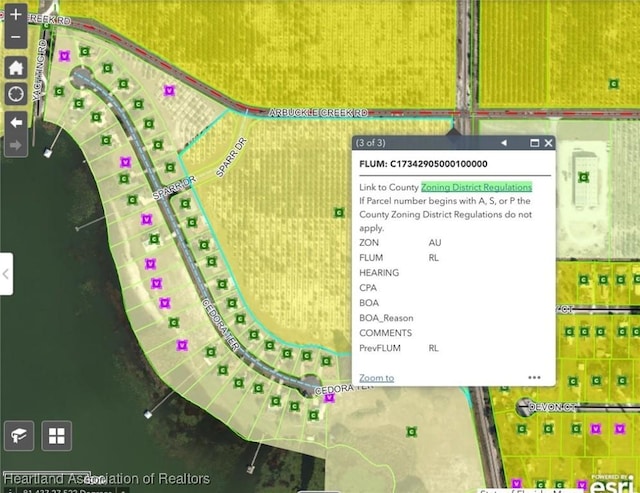Click the Zoom to link in the popup

[376, 378]
